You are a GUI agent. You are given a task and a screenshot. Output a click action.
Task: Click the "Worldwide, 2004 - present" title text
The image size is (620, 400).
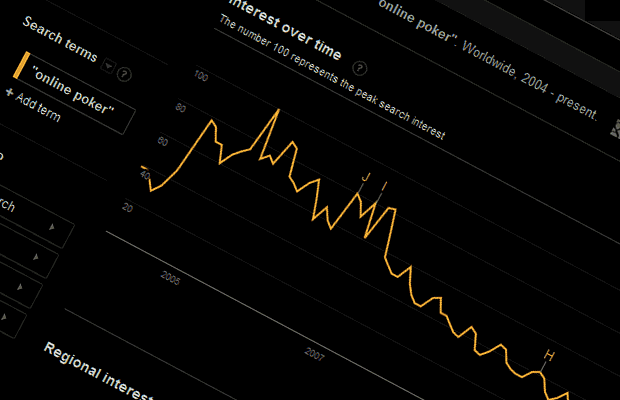click(529, 79)
